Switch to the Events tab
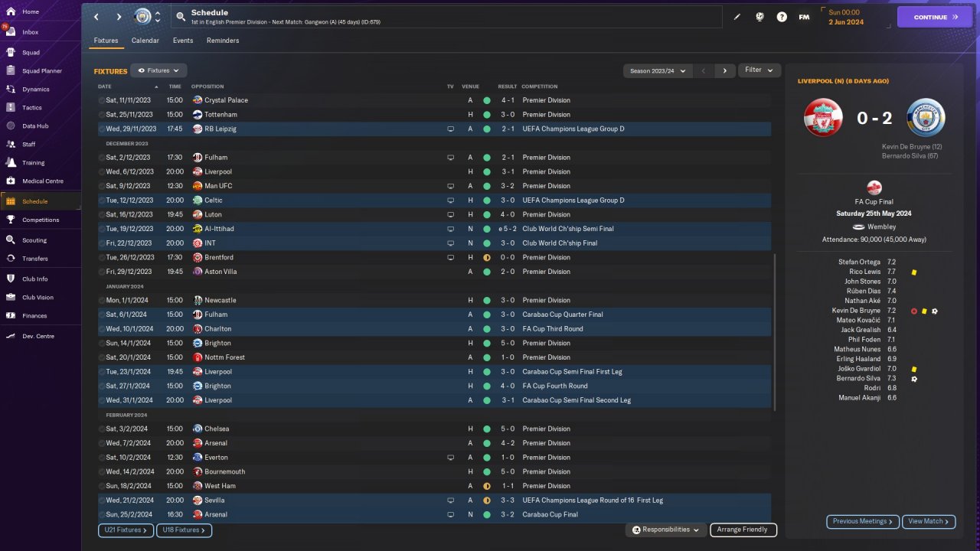 183,41
